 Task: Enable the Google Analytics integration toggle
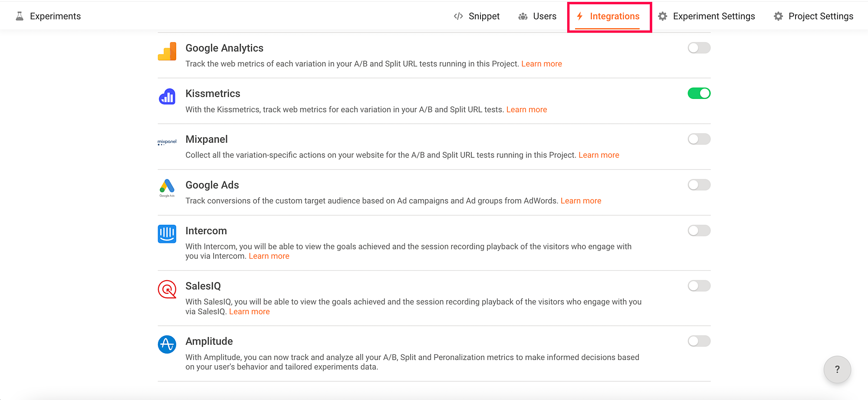pyautogui.click(x=699, y=48)
